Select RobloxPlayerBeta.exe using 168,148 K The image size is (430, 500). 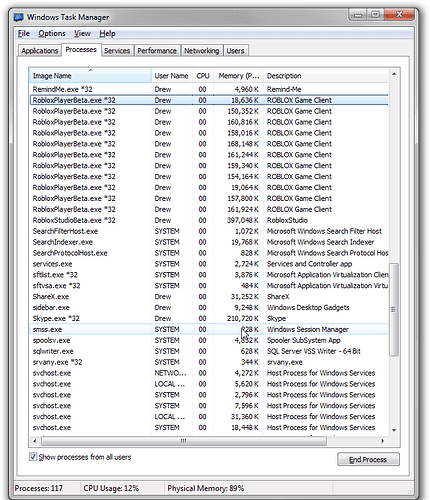209,144
